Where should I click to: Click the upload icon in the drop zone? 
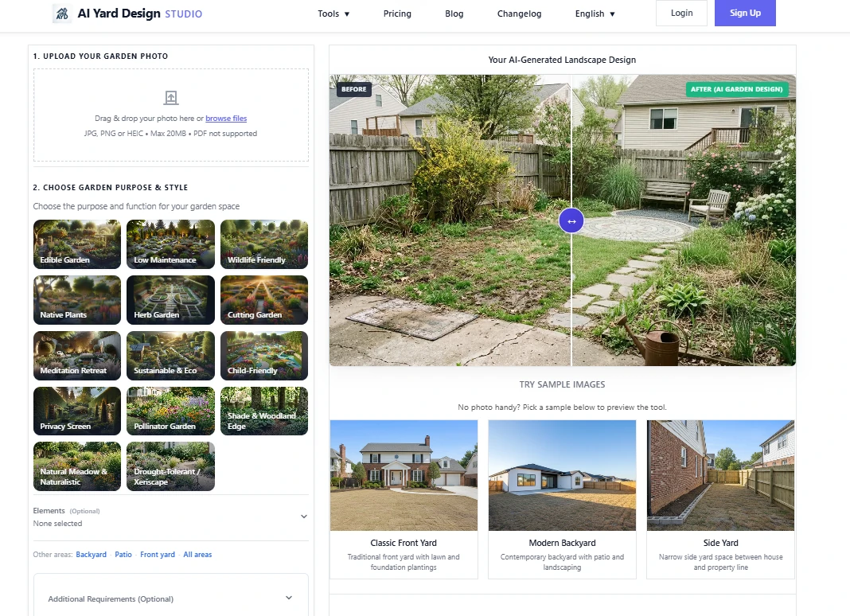coord(171,98)
